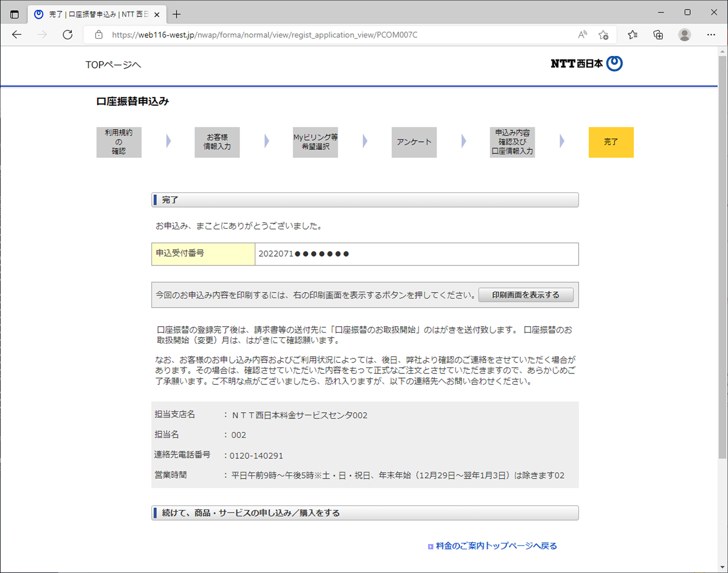Open the browser settings menu (...)

tap(711, 35)
